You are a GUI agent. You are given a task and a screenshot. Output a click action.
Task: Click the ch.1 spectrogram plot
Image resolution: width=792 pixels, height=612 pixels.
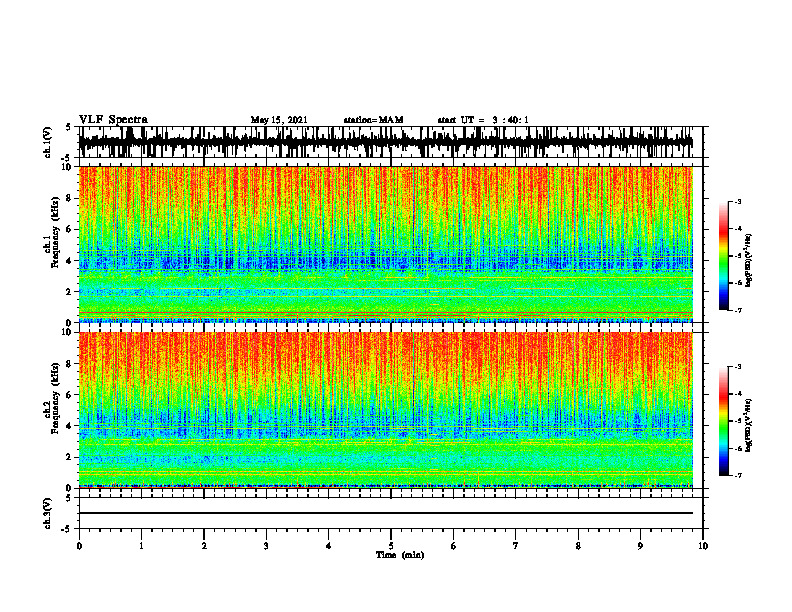tap(385, 244)
